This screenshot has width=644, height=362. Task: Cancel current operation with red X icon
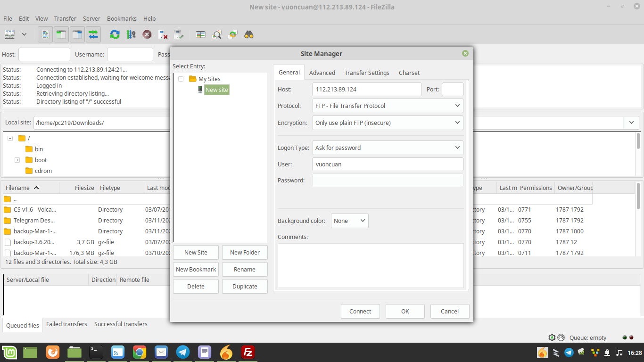tap(147, 34)
